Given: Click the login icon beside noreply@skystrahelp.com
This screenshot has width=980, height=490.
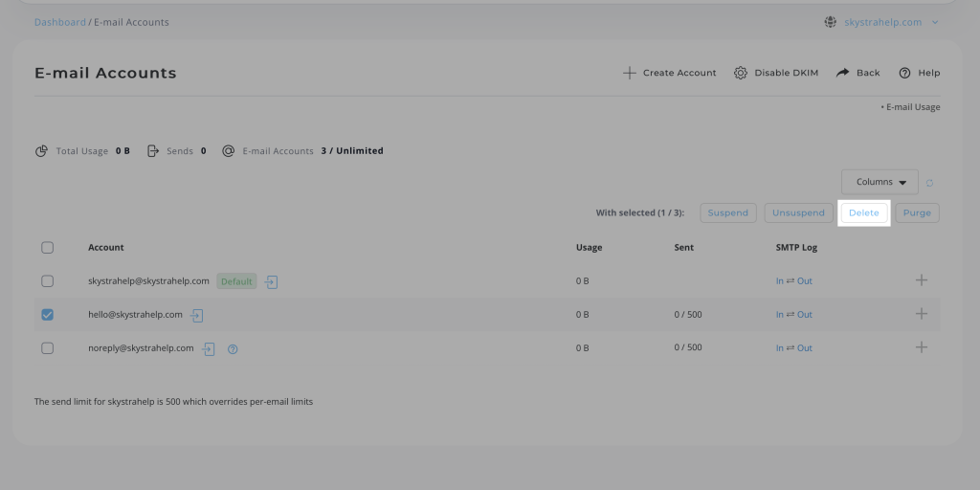Looking at the screenshot, I should pos(209,348).
